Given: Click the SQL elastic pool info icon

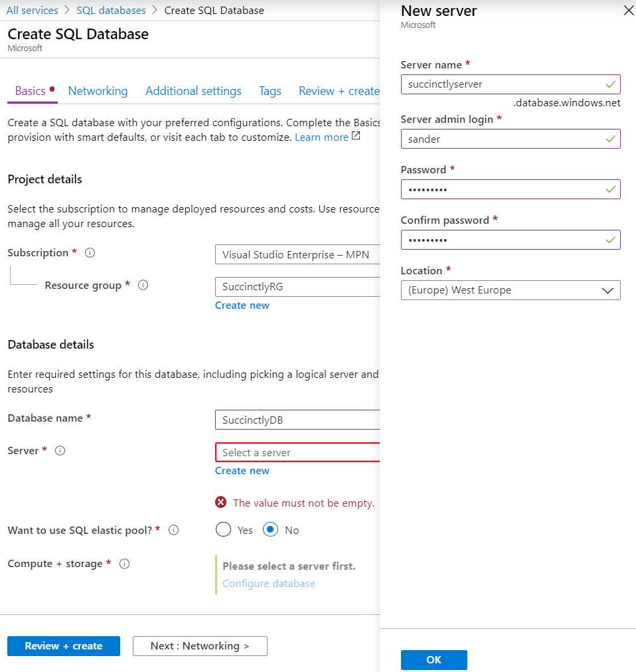Looking at the screenshot, I should (x=173, y=530).
